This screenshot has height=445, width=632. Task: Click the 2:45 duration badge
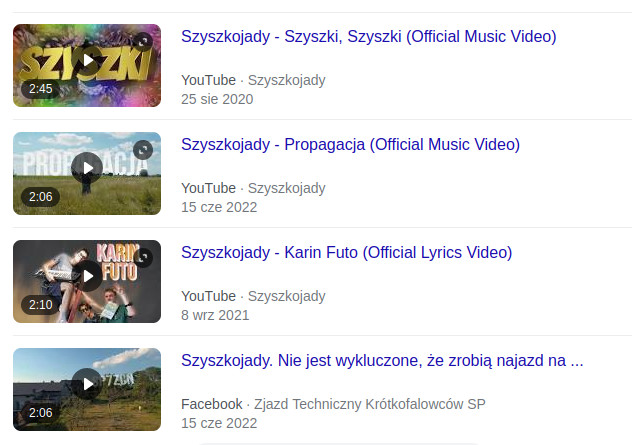pos(40,89)
